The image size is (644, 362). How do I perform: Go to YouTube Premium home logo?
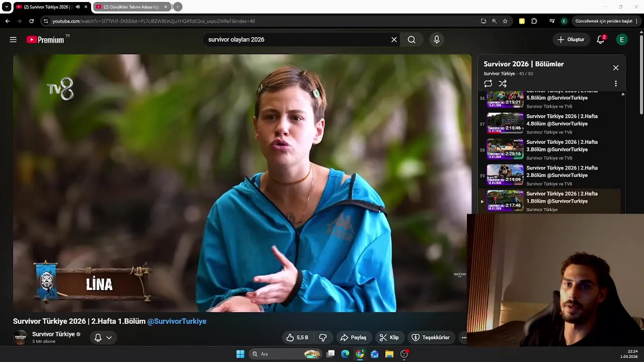(x=45, y=40)
